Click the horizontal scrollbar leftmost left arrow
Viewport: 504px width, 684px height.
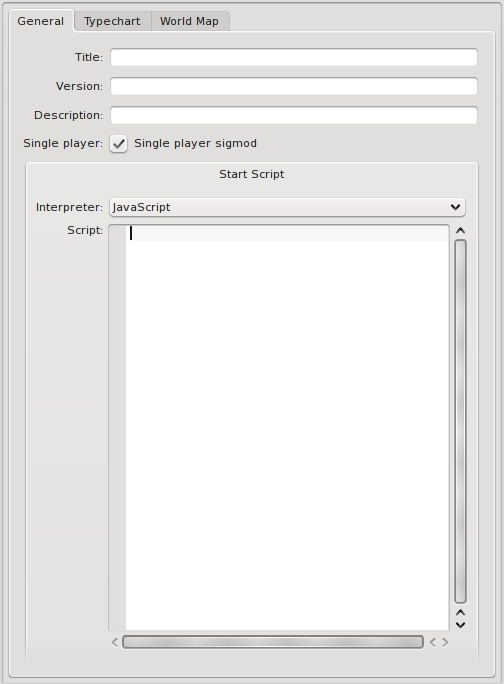(114, 643)
